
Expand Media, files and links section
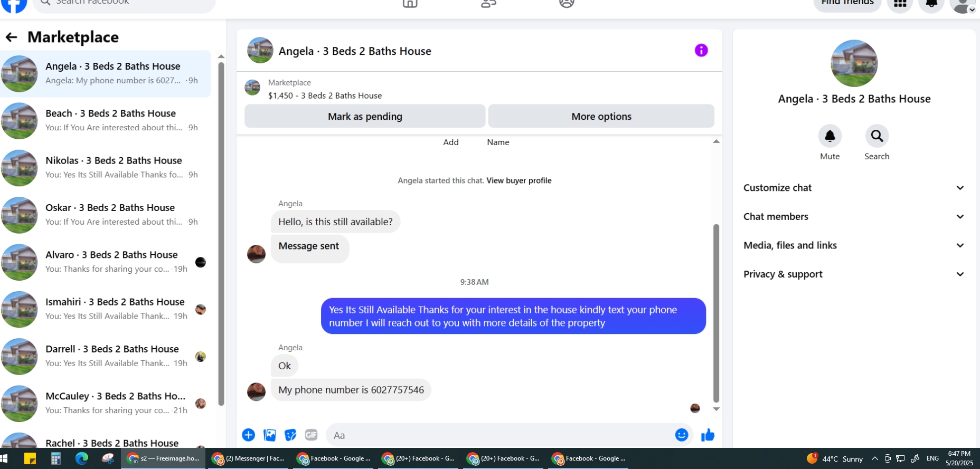(x=854, y=245)
